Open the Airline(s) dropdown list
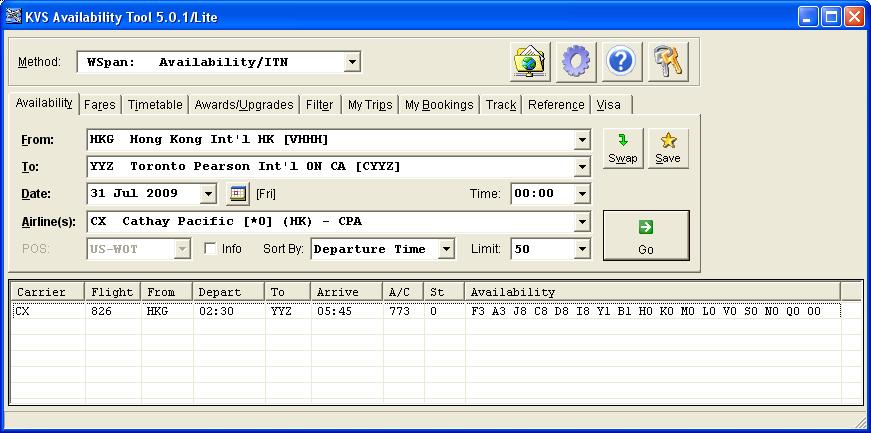The width and height of the screenshot is (871, 433). click(582, 222)
